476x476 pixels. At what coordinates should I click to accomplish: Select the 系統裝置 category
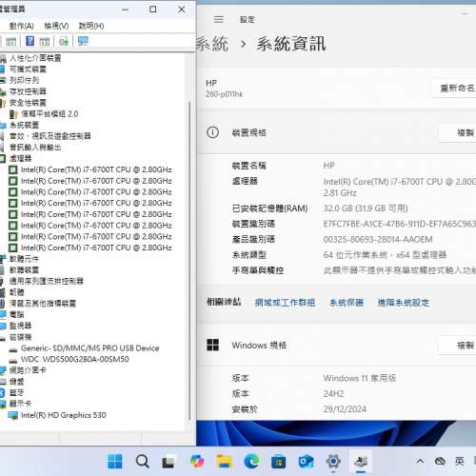pyautogui.click(x=24, y=125)
